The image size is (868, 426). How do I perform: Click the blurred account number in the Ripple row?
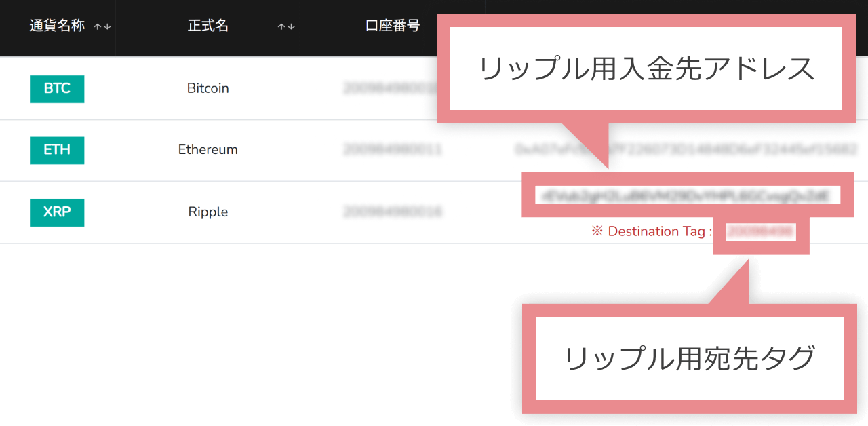(x=393, y=212)
